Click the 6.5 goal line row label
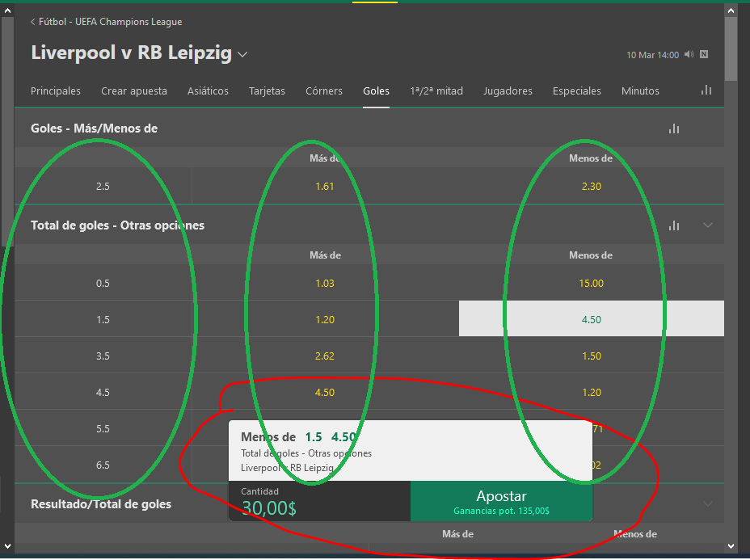The height and width of the screenshot is (560, 750). pos(103,465)
